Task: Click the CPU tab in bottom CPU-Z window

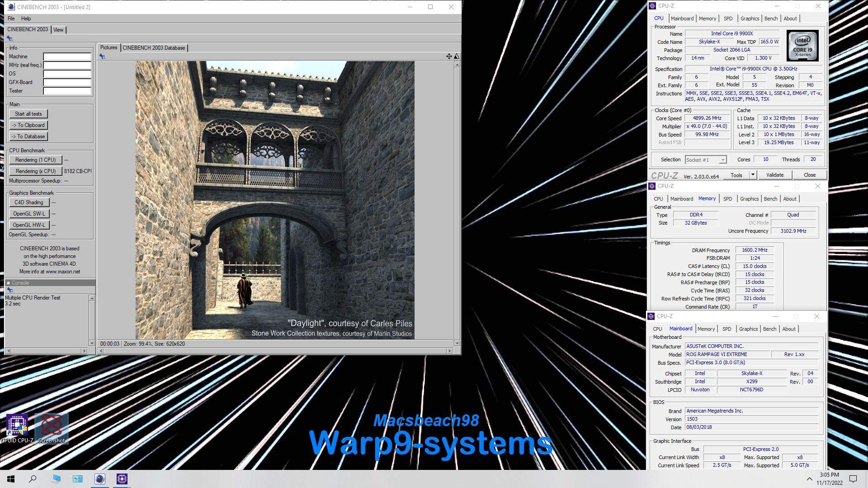Action: point(657,329)
